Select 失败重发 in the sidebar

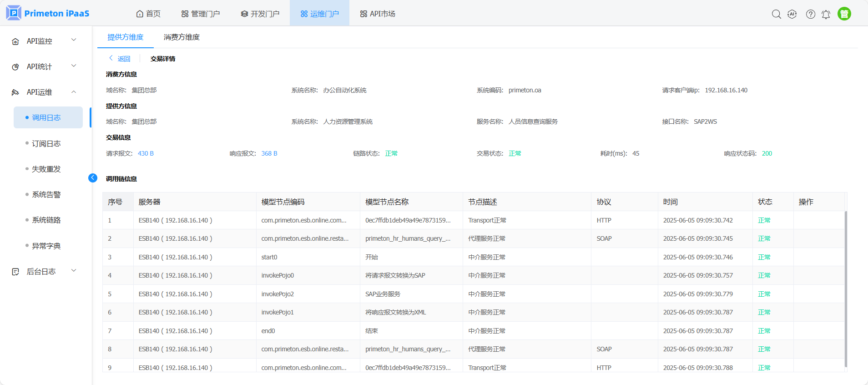point(46,169)
